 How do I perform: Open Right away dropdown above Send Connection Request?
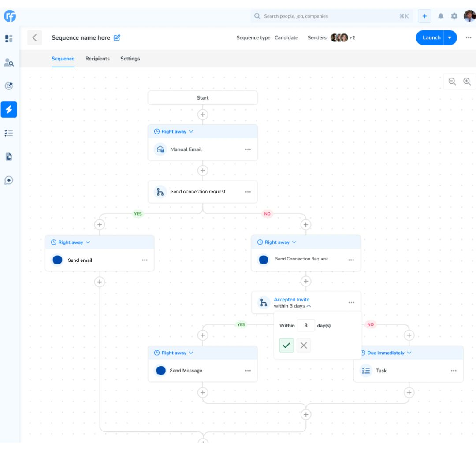click(277, 242)
